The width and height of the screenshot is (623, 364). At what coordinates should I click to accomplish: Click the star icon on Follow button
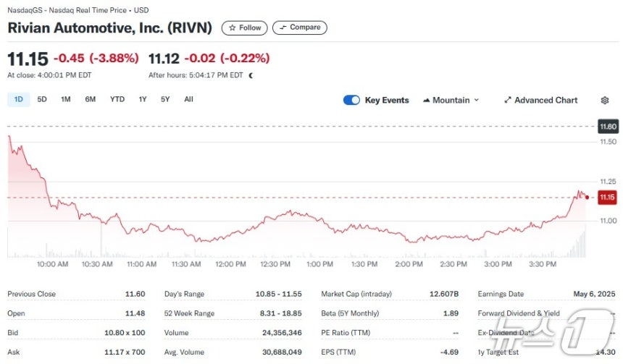(233, 27)
